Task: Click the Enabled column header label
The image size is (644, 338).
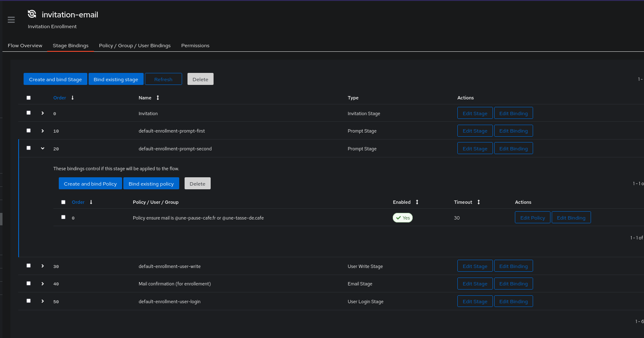Action: click(x=402, y=202)
